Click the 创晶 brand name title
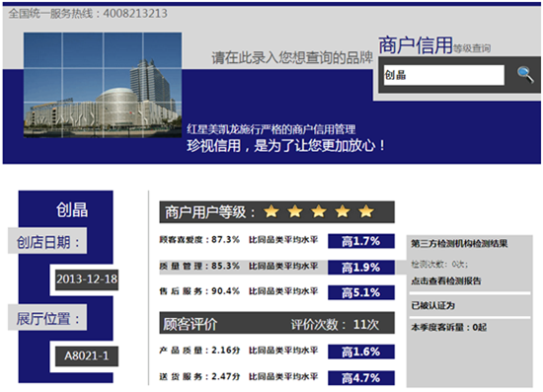543x392 pixels. pyautogui.click(x=72, y=210)
